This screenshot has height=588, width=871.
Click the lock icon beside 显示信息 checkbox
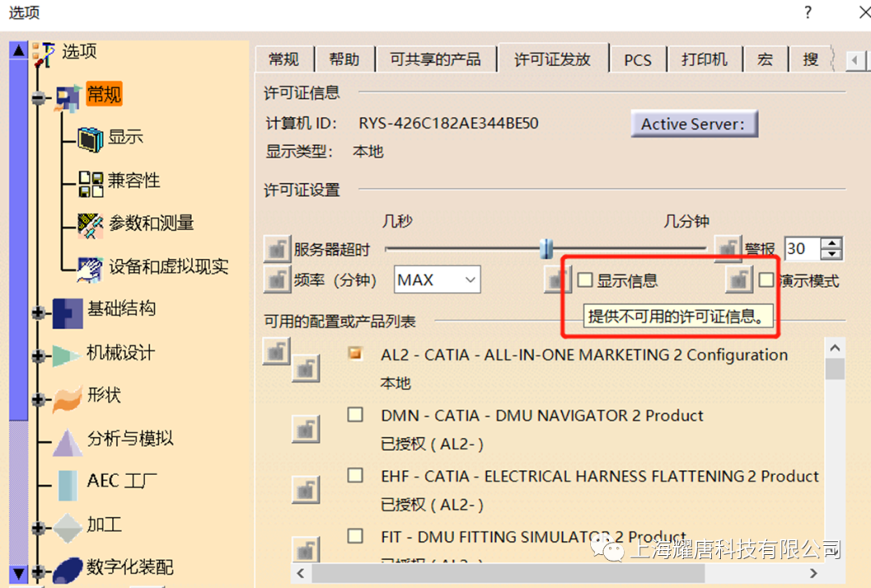[x=557, y=279]
